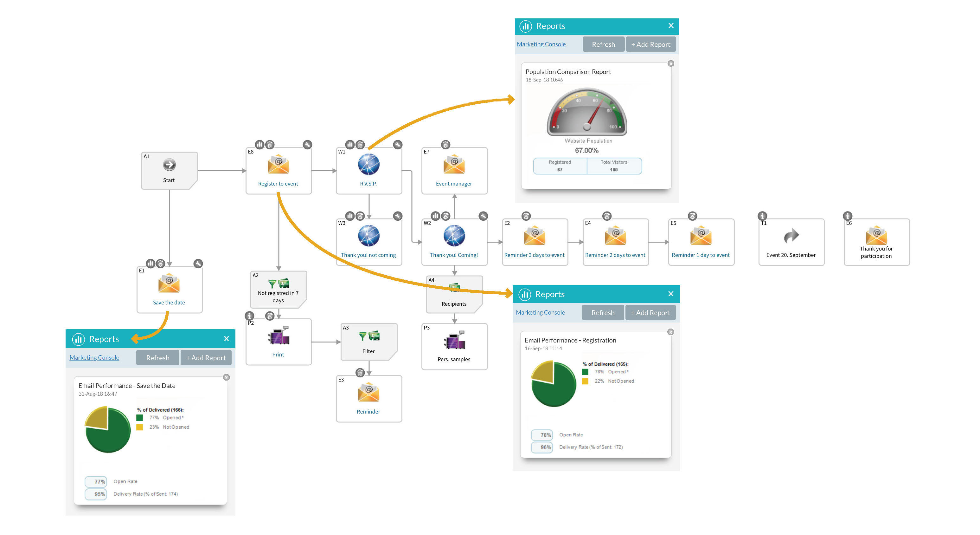Open the R.V.S.P. globe web node

[x=368, y=165]
